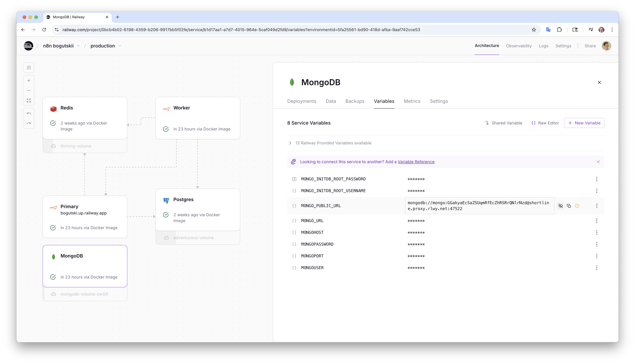Click the canvas grid dots icon
The height and width of the screenshot is (364, 635).
[x=29, y=68]
